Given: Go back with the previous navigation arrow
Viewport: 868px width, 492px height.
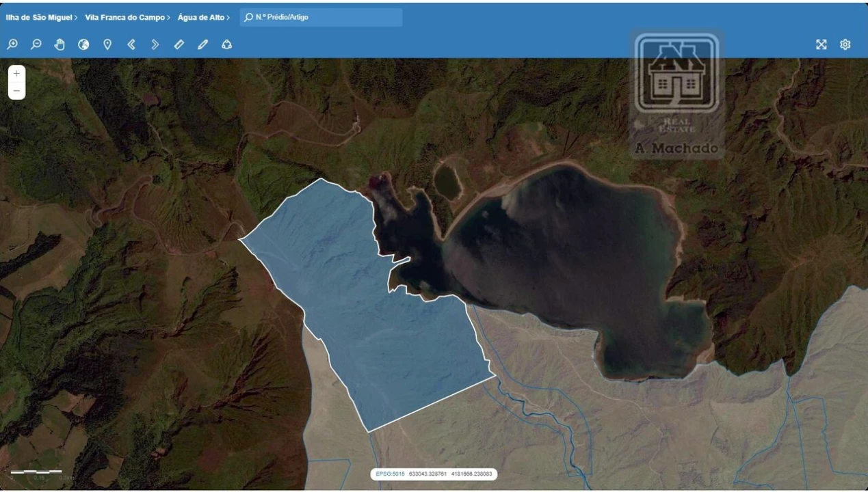Looking at the screenshot, I should tap(131, 44).
